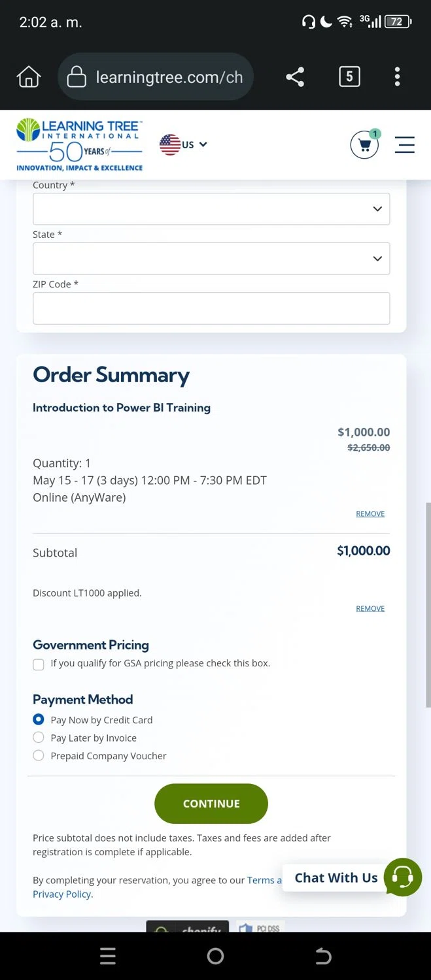Open the US region selector
The image size is (431, 980).
tap(184, 144)
